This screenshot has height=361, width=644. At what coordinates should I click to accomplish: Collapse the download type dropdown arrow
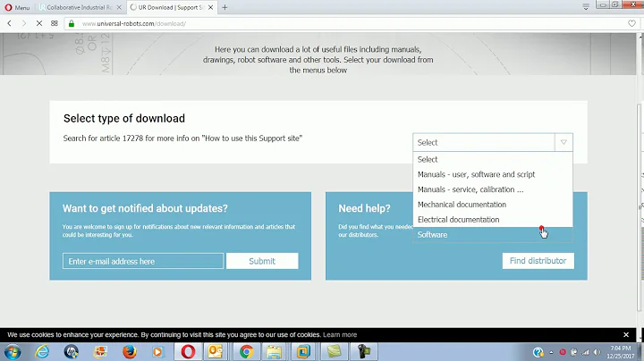coord(563,142)
